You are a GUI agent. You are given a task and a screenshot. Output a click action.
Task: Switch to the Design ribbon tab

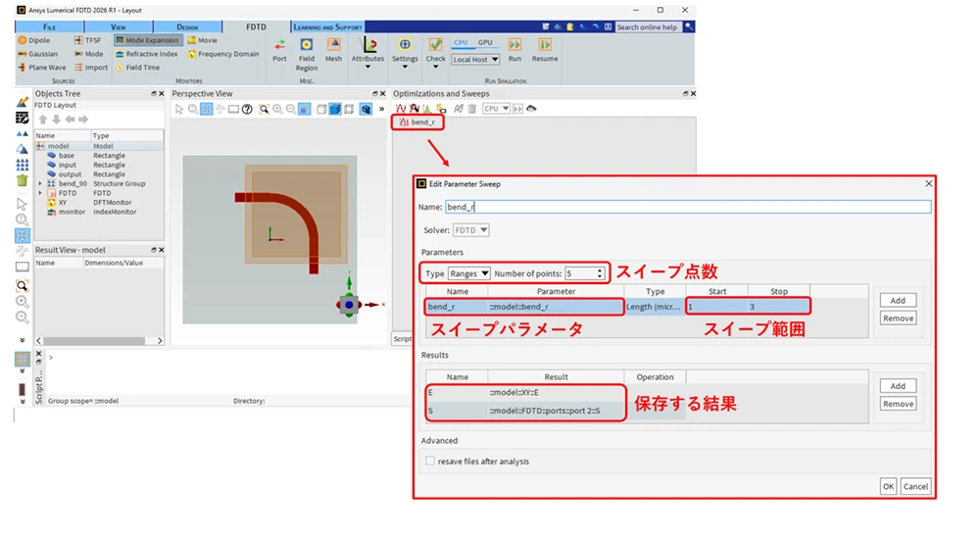(187, 26)
